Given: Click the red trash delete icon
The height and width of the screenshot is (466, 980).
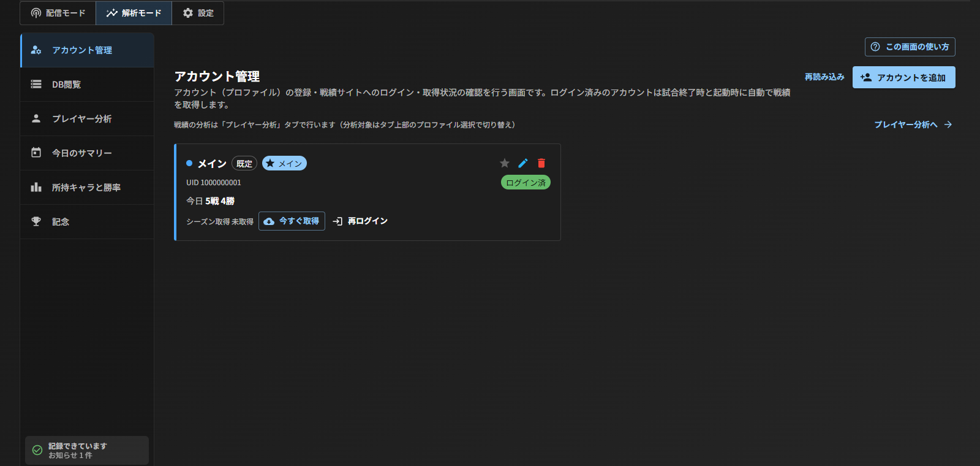Looking at the screenshot, I should pyautogui.click(x=541, y=163).
